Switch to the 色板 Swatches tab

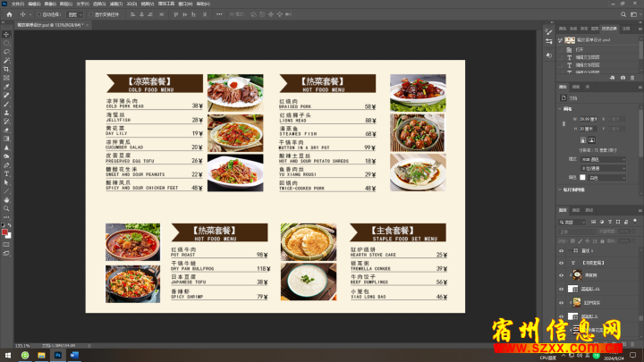573,29
